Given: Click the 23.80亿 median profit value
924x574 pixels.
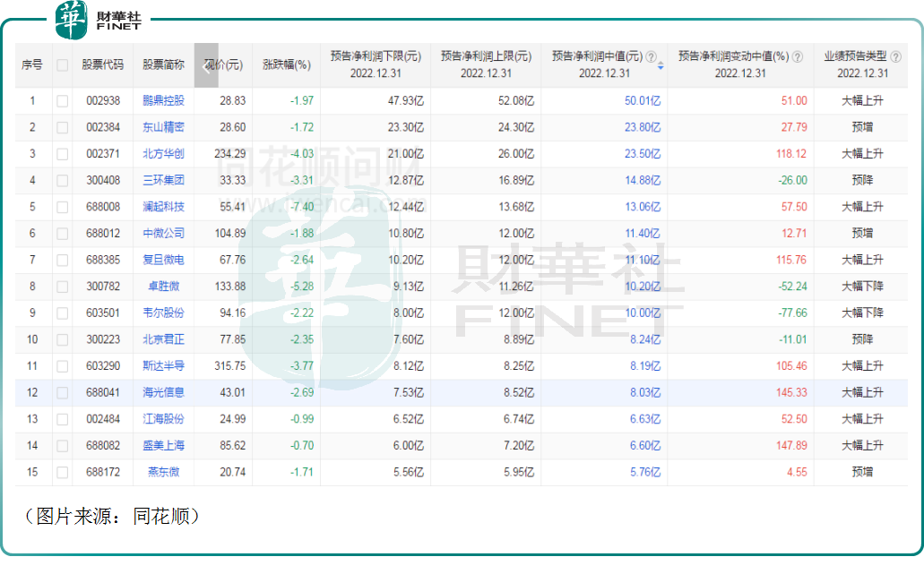Looking at the screenshot, I should 643,127.
